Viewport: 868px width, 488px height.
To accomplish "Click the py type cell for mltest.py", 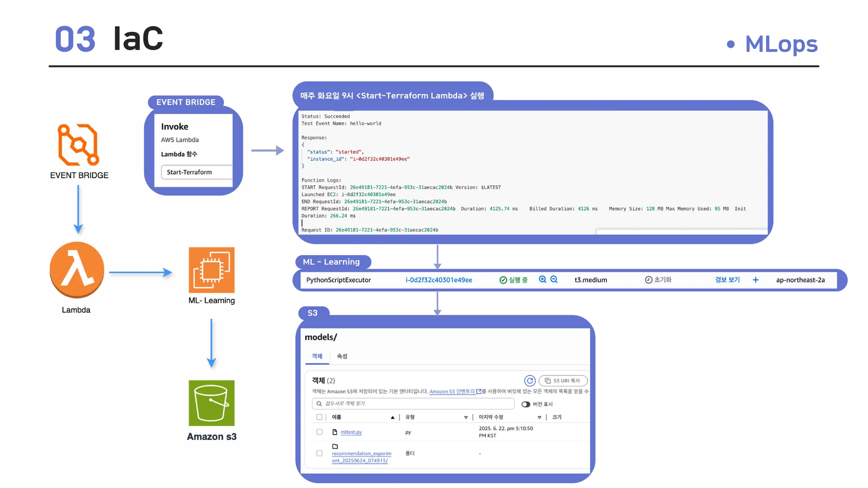I will pyautogui.click(x=408, y=433).
